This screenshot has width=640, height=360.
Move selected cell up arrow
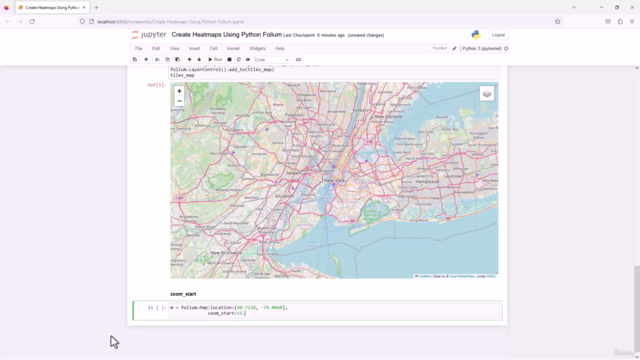click(189, 60)
